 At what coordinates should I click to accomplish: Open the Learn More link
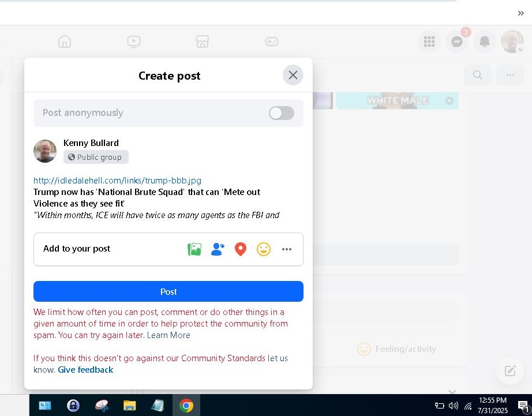pos(168,335)
